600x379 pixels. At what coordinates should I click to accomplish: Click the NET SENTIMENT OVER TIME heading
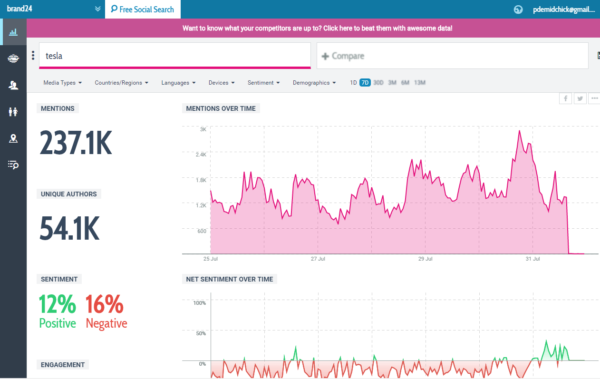[230, 279]
